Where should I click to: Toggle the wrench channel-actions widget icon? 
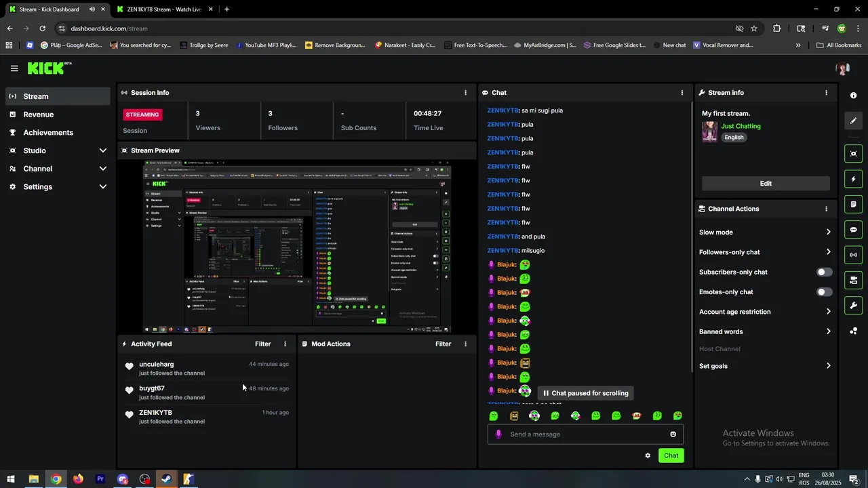pyautogui.click(x=854, y=306)
